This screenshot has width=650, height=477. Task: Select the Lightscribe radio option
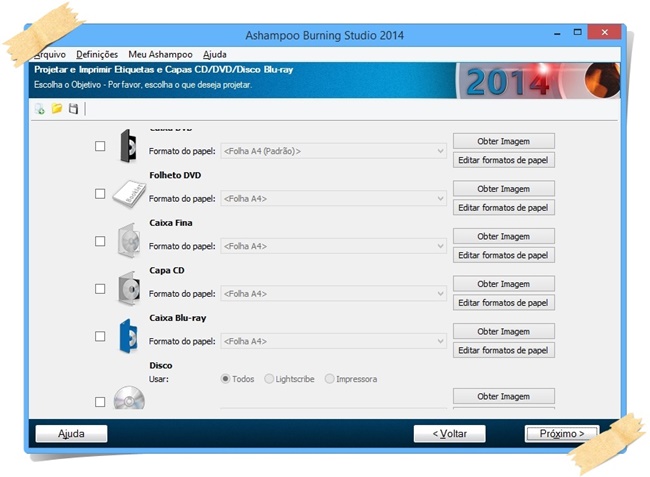pos(289,379)
